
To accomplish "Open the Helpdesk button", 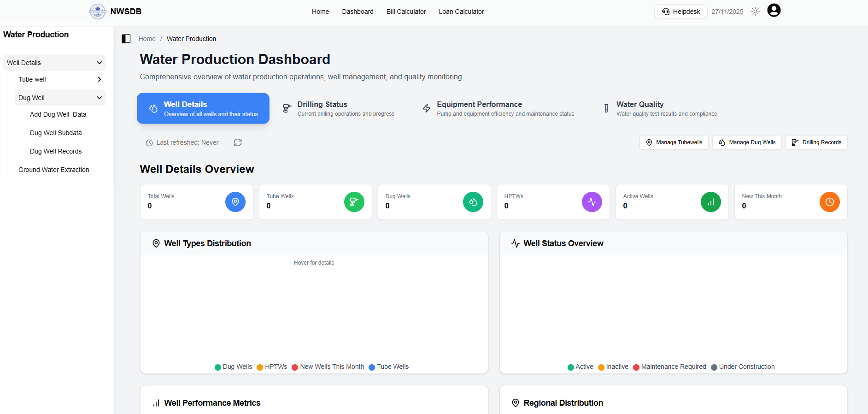I will 680,12.
